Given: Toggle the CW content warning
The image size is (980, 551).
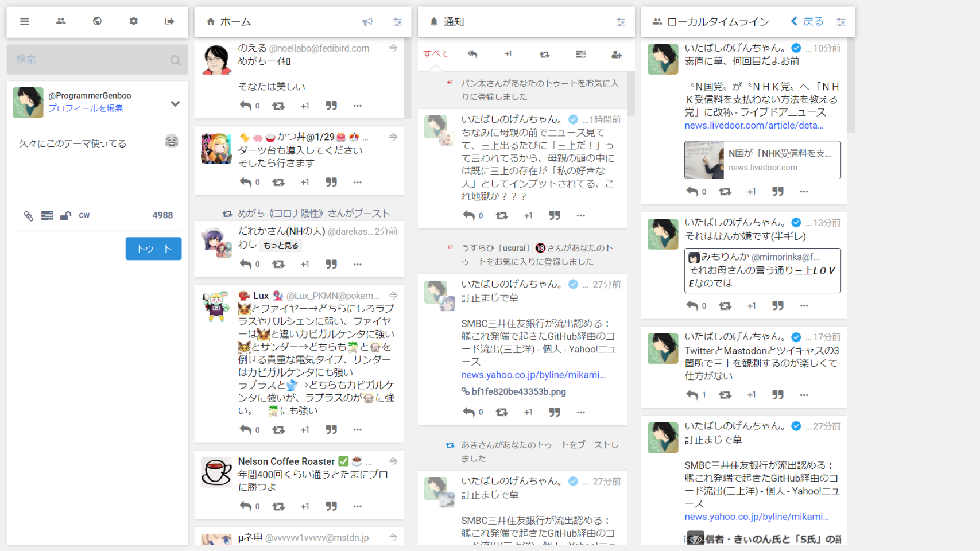Looking at the screenshot, I should click(x=84, y=216).
